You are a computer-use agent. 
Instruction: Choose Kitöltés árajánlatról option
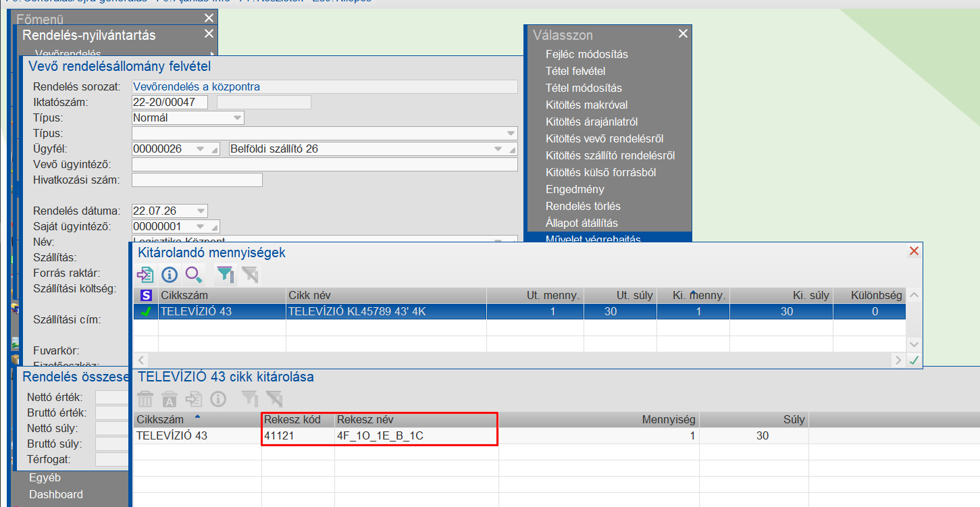pos(592,122)
